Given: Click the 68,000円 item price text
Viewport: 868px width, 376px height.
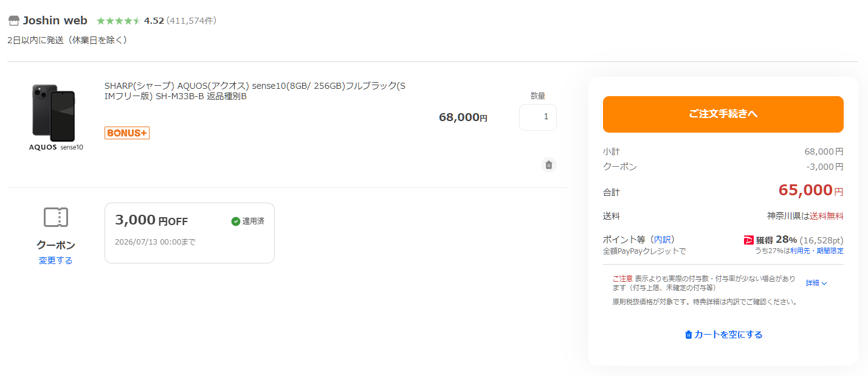Looking at the screenshot, I should pos(463,117).
